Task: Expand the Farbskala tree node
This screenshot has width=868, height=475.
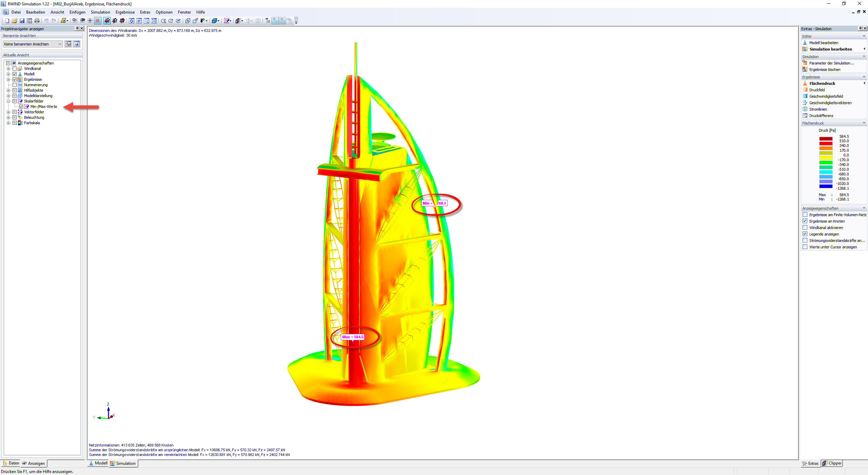Action: pos(8,123)
